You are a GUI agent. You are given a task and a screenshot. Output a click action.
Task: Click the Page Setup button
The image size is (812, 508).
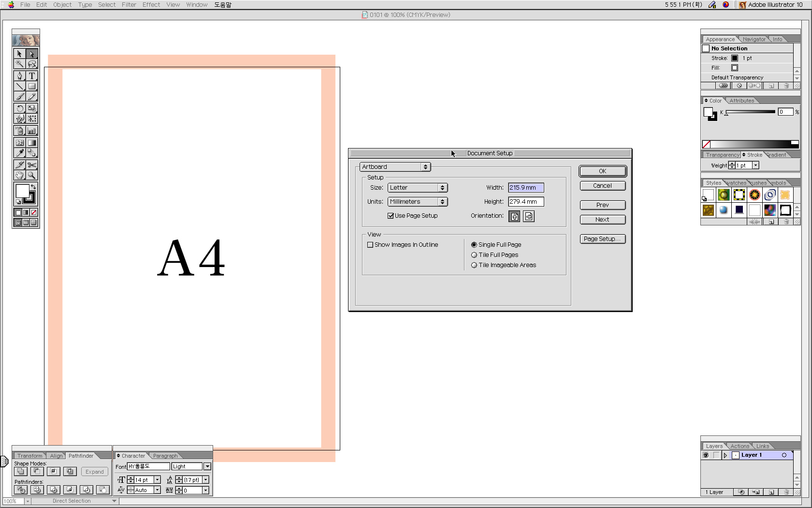pyautogui.click(x=602, y=239)
